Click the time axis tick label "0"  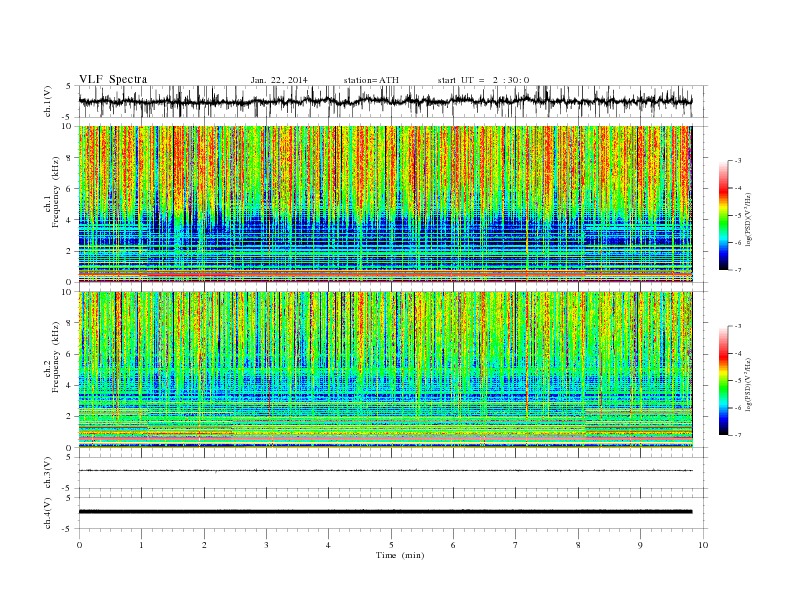click(x=79, y=545)
